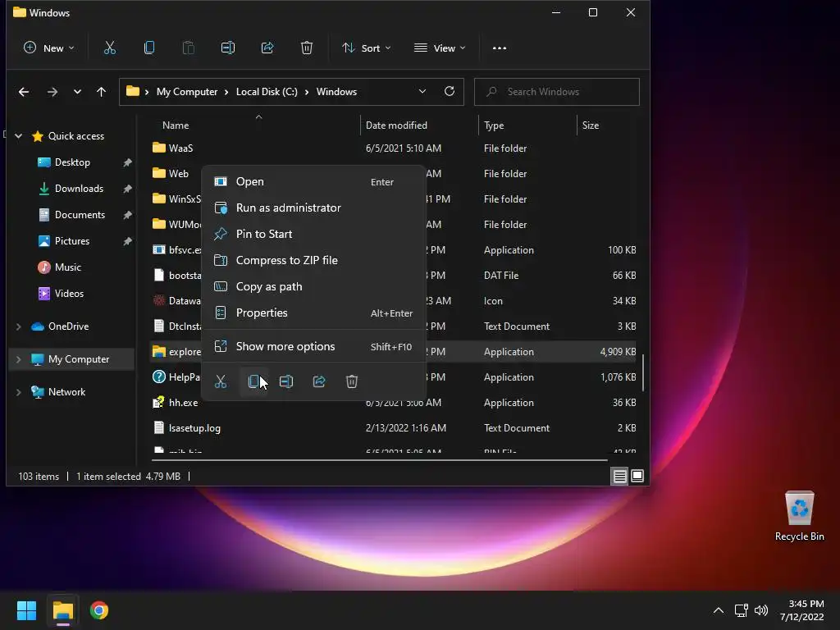Go back with the back arrow

pos(24,92)
